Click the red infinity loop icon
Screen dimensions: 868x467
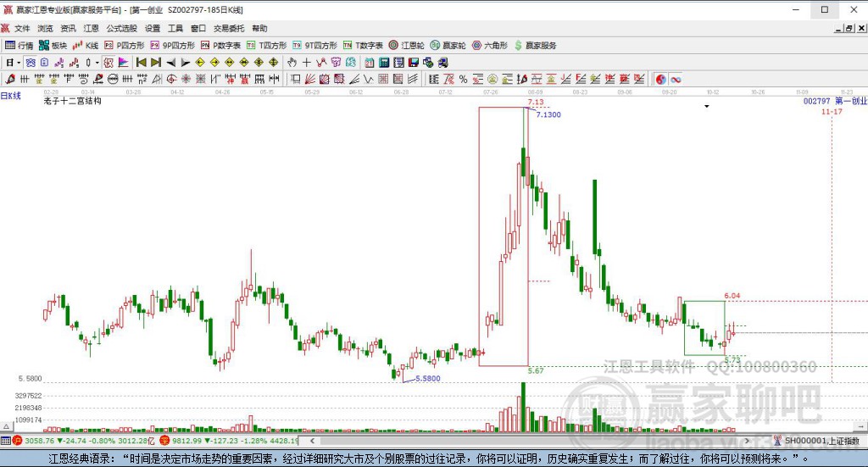(x=676, y=79)
